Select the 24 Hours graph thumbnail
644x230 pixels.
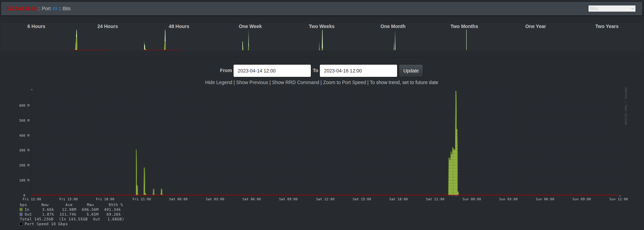coord(108,38)
